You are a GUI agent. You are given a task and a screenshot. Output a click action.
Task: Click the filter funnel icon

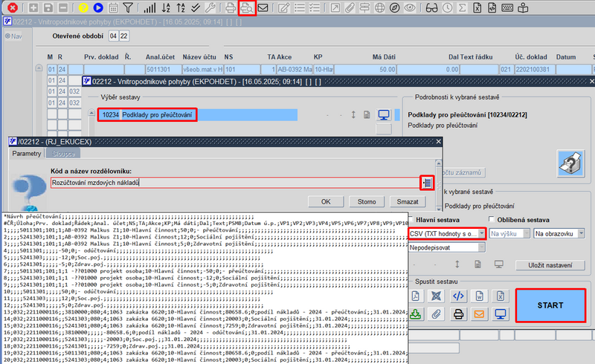(128, 7)
